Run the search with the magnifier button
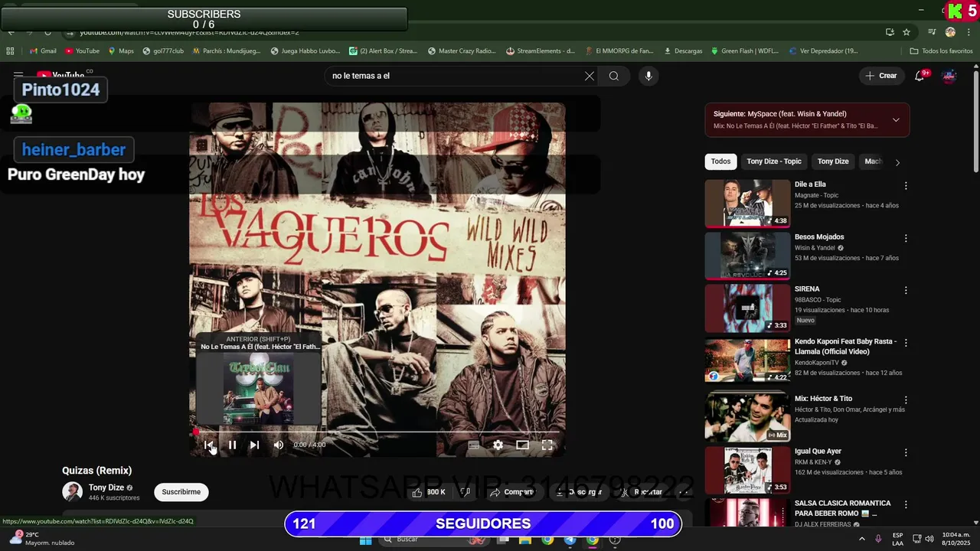 (614, 76)
